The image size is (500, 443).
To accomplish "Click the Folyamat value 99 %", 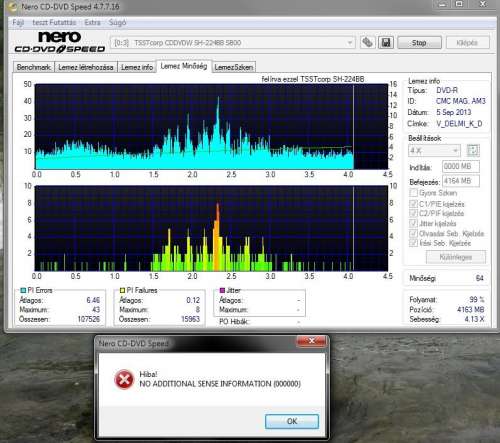I will coord(477,299).
